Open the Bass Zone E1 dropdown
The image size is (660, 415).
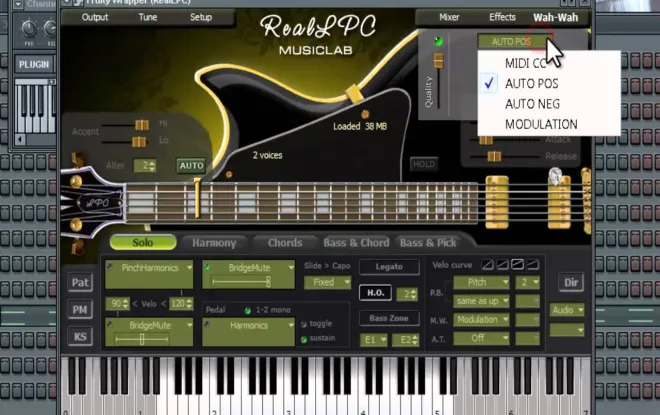tap(373, 340)
